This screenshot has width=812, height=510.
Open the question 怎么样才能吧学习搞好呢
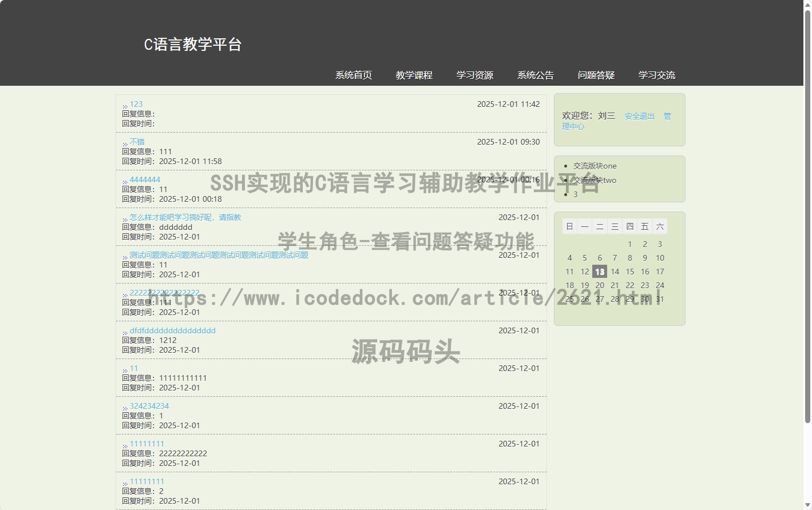(185, 217)
